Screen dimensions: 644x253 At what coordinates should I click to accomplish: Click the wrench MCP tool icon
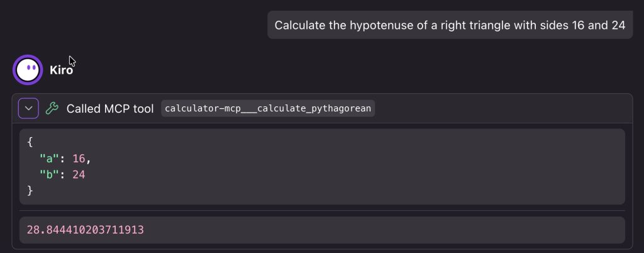(52, 108)
